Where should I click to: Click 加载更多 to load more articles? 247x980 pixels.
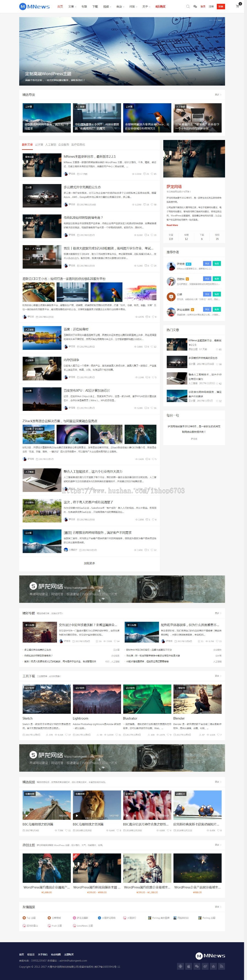coord(89,563)
